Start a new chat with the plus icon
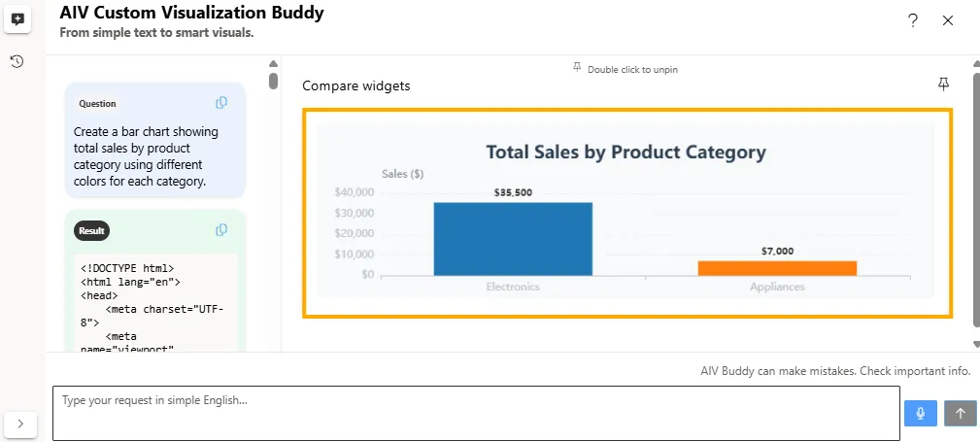This screenshot has height=442, width=980. (17, 19)
